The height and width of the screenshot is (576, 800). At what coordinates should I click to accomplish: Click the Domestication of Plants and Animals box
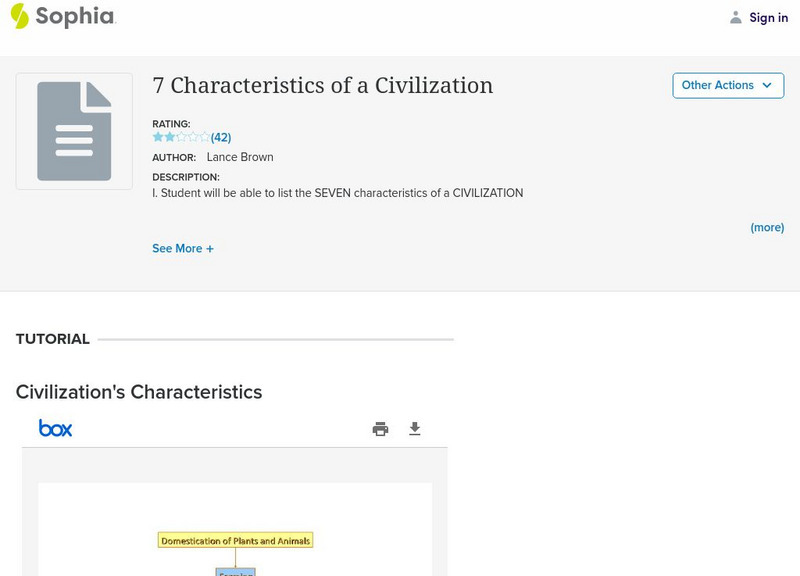coord(236,540)
